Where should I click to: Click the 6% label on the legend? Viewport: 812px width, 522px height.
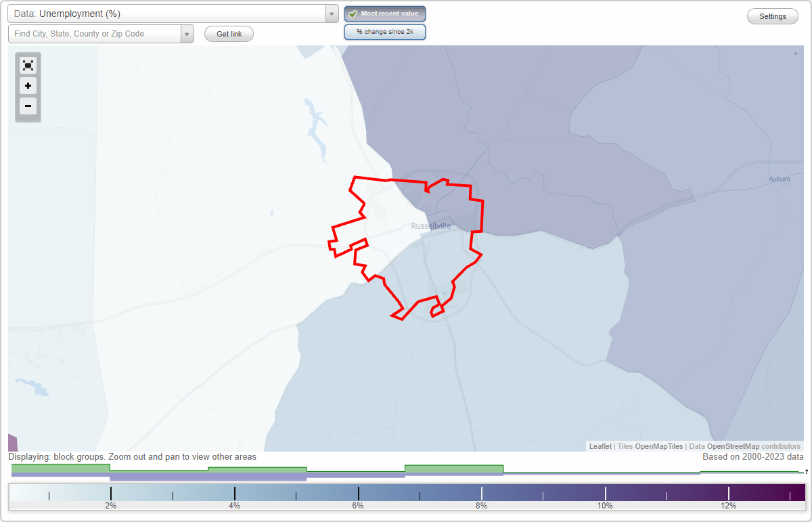coord(358,506)
